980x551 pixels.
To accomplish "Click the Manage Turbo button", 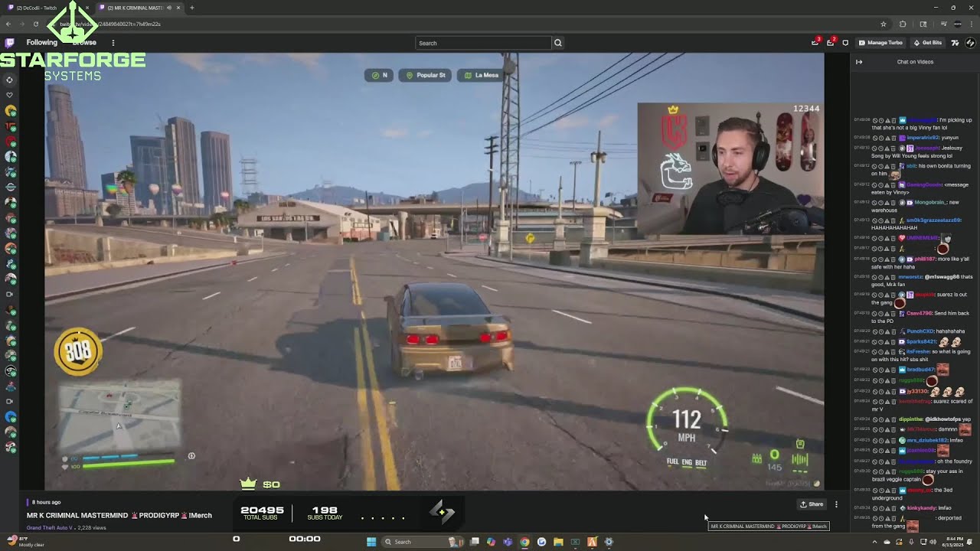I will 880,43.
